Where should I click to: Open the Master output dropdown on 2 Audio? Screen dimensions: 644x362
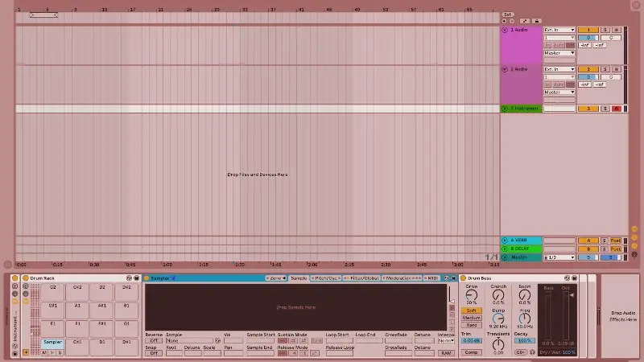(559, 92)
